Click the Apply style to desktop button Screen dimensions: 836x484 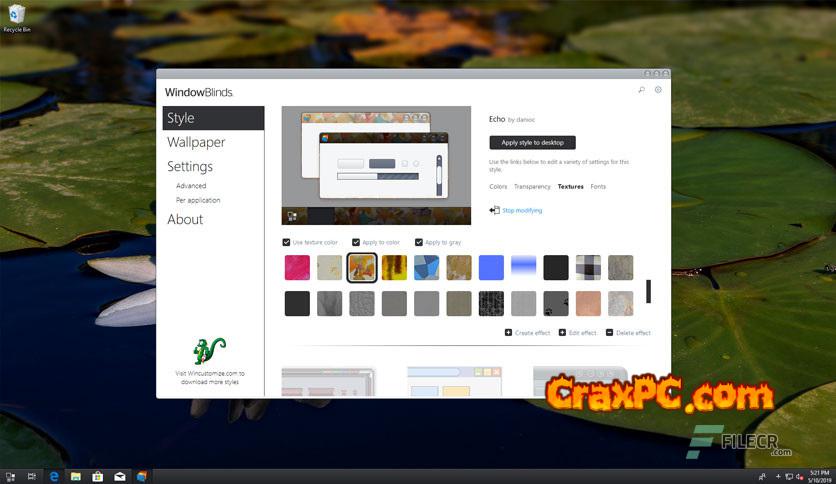(532, 143)
